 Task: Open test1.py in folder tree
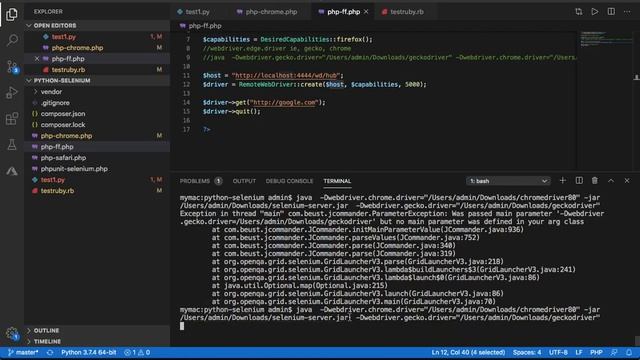tap(97, 180)
